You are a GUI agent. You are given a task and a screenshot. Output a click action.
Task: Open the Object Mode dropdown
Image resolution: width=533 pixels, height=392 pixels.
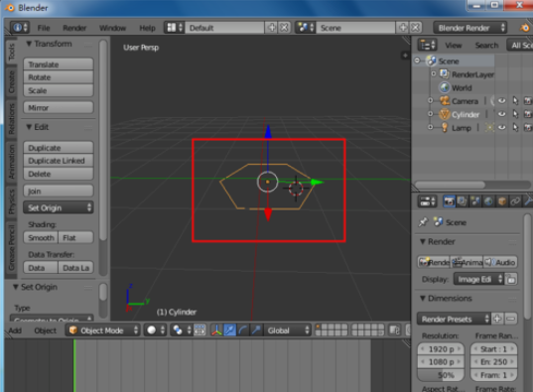(102, 329)
